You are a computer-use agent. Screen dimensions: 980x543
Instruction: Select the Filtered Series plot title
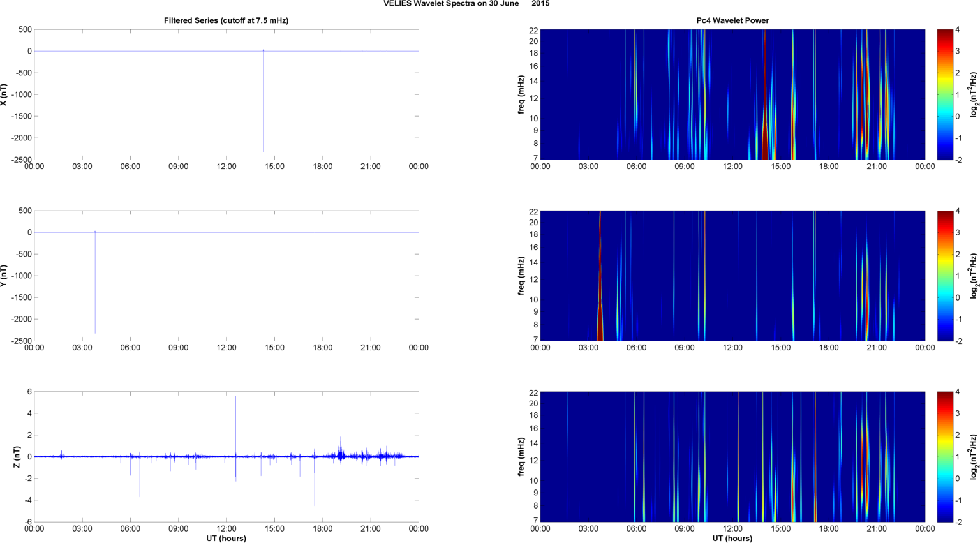pos(226,20)
